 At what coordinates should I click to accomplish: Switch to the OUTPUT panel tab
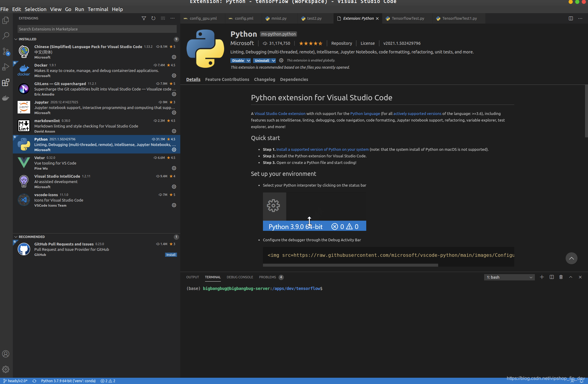click(x=193, y=277)
